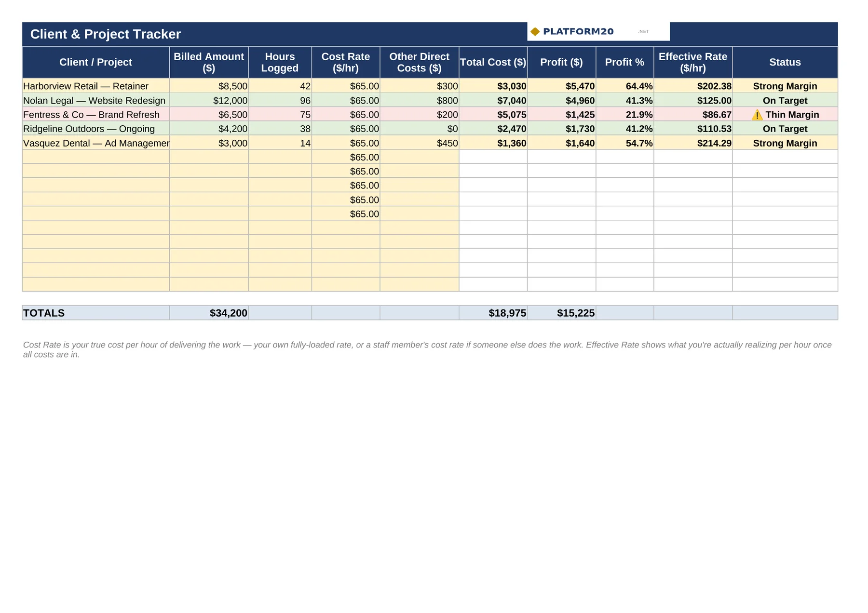The image size is (868, 613).
Task: Select Nolan Legal's $800 other direct costs
Action: coord(419,100)
